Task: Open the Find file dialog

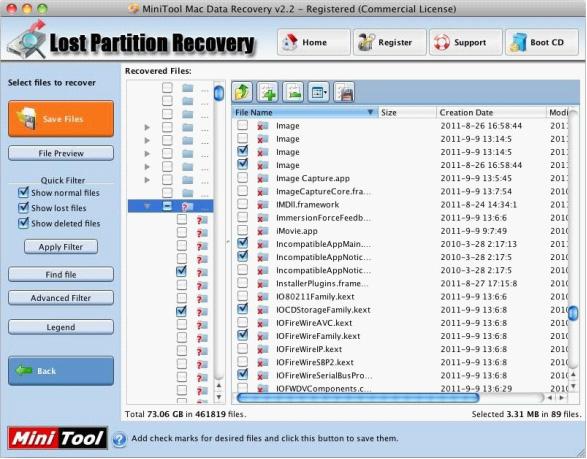Action: [61, 274]
